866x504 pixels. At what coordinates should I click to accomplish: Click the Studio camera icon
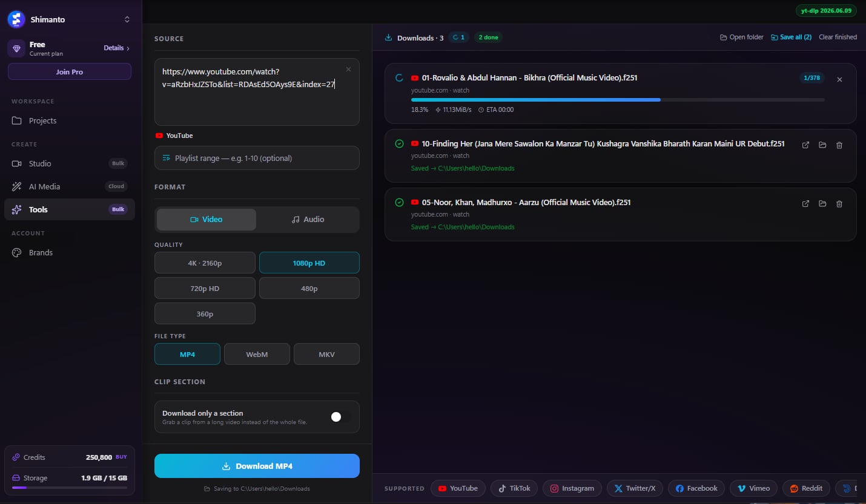(x=17, y=163)
